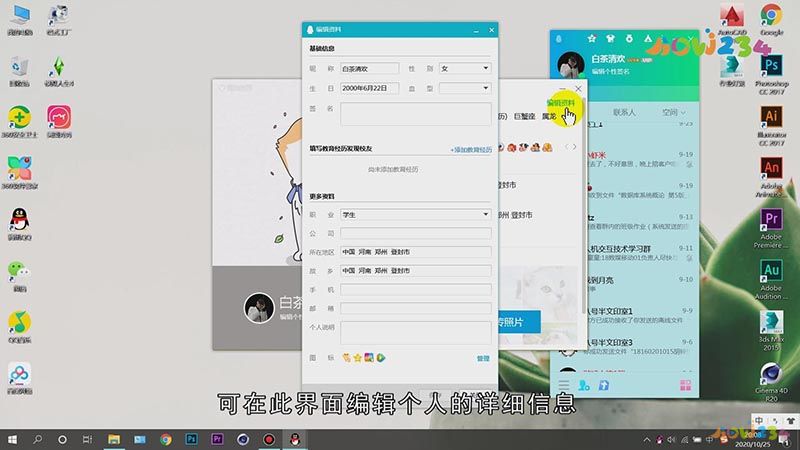
Task: Open the 3ds Max 2015 desktop icon
Action: 771,331
